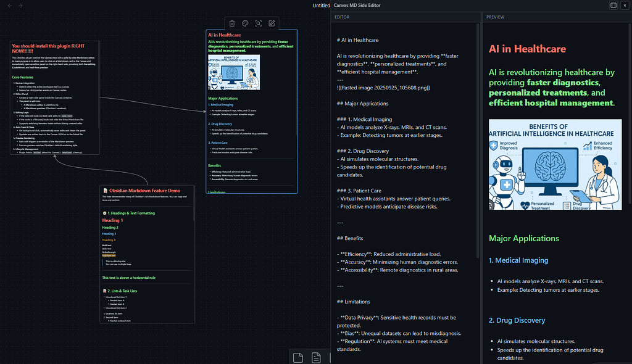Click the back navigation arrow
632x364 pixels.
tap(9, 6)
